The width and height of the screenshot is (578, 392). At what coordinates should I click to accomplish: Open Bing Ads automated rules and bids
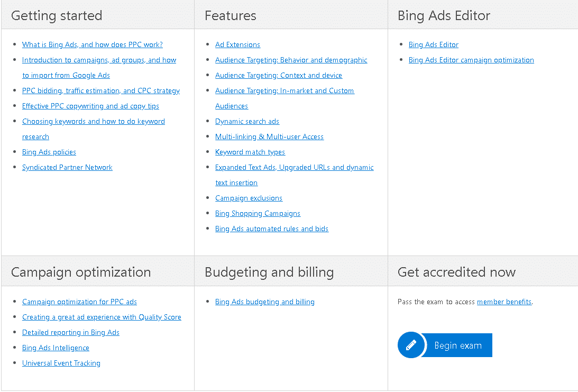(272, 229)
